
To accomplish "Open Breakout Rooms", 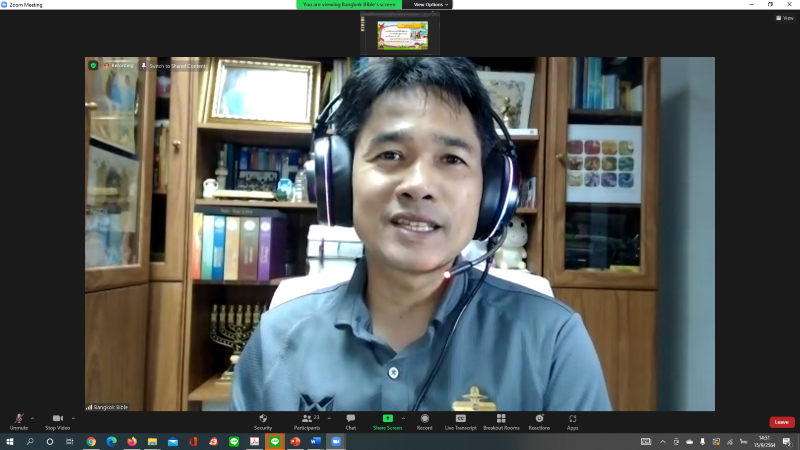I will [x=501, y=422].
